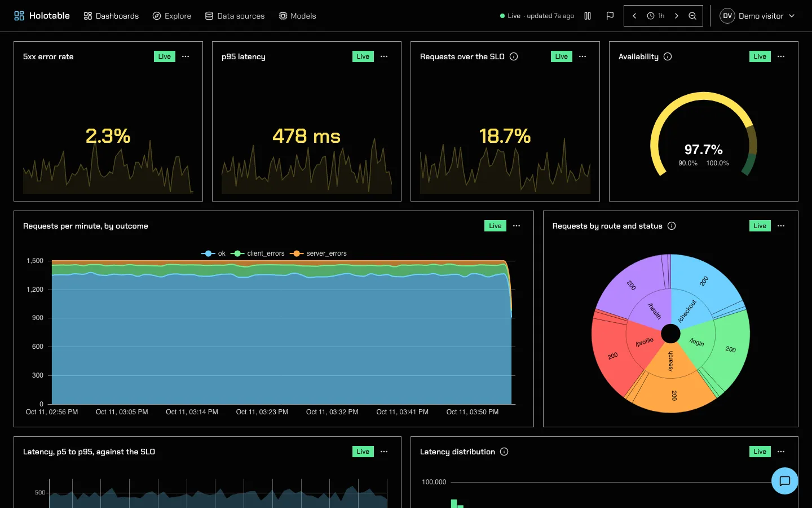Screen dimensions: 812x508
Task: Select the /profile slice in sunburst chart
Action: click(644, 342)
